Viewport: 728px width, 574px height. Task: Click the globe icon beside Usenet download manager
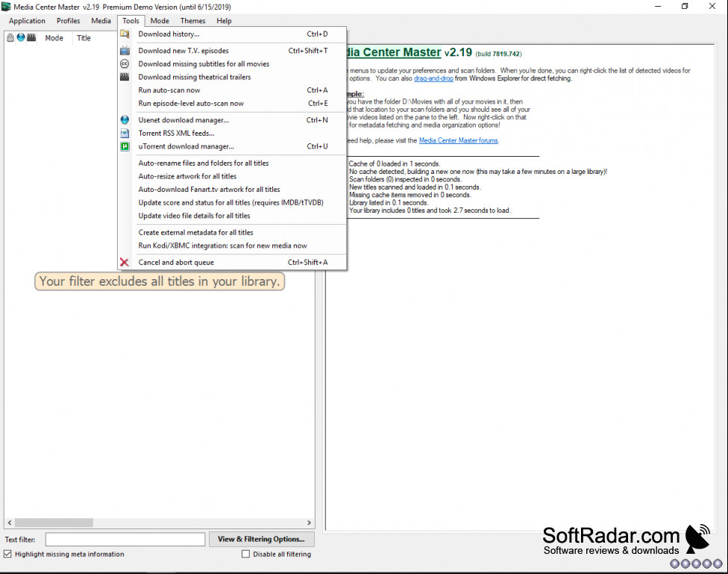pyautogui.click(x=125, y=120)
